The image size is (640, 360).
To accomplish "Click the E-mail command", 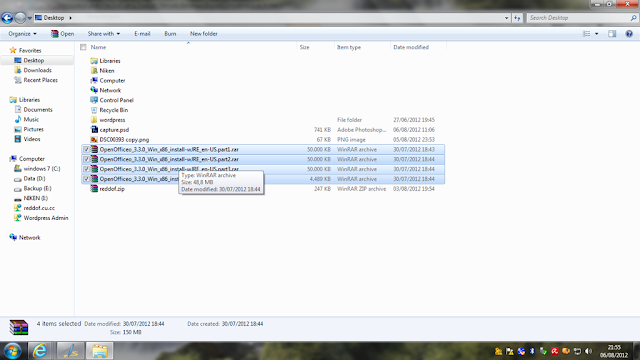I will coord(142,34).
